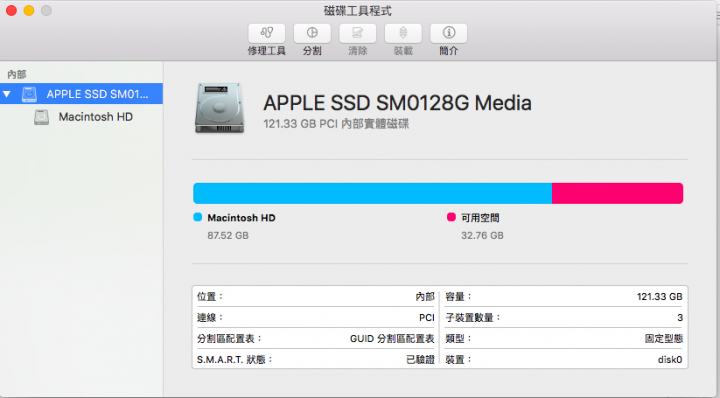Select APPLE SSD SM01... in sidebar
The width and height of the screenshot is (720, 398).
pos(81,94)
